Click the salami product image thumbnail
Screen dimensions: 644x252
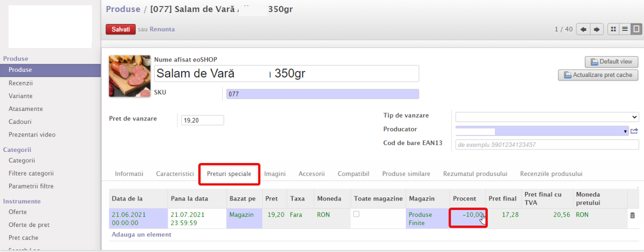coord(130,75)
